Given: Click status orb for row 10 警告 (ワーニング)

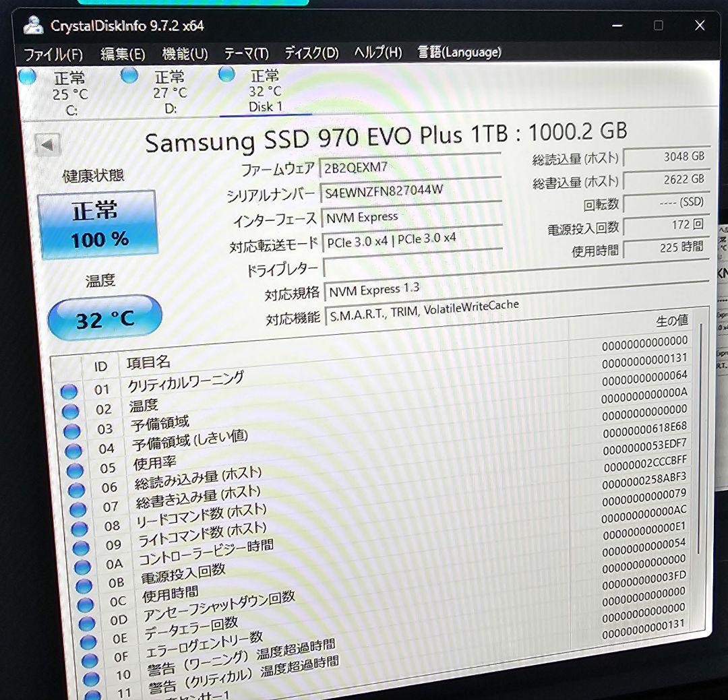Looking at the screenshot, I should [x=91, y=678].
